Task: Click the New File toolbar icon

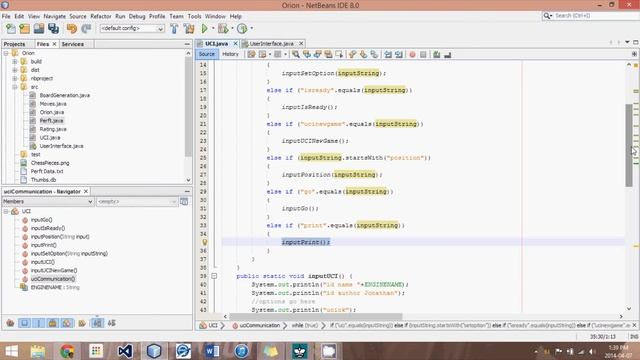Action: (11, 29)
